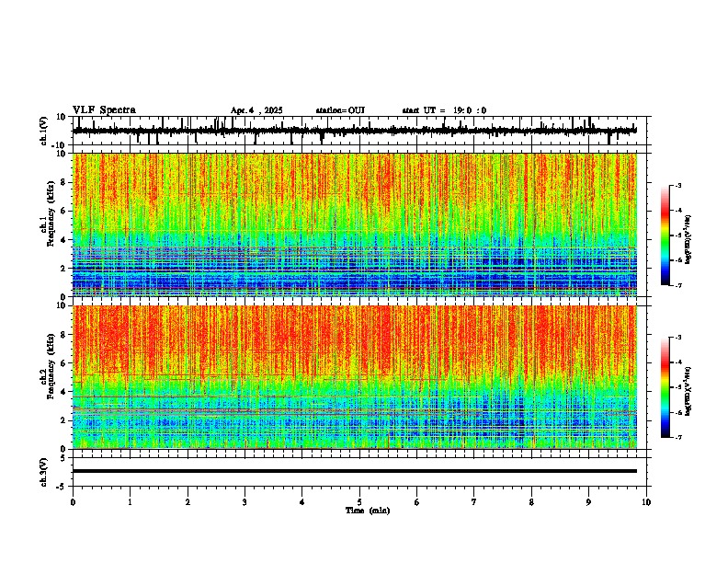Click the "-5" tick on ch.3(V) axis
Screen dimensions: 728x563
63,487
